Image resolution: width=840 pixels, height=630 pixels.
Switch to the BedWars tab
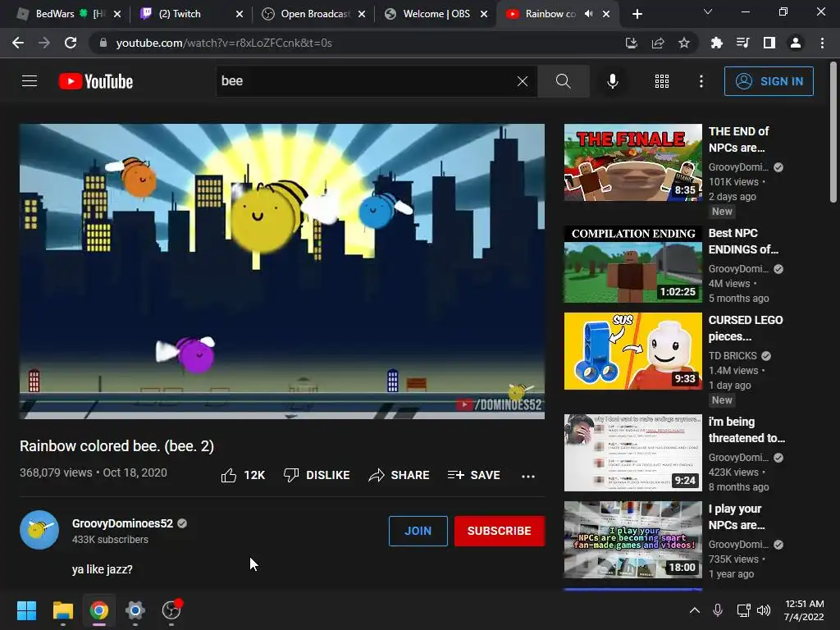70,14
